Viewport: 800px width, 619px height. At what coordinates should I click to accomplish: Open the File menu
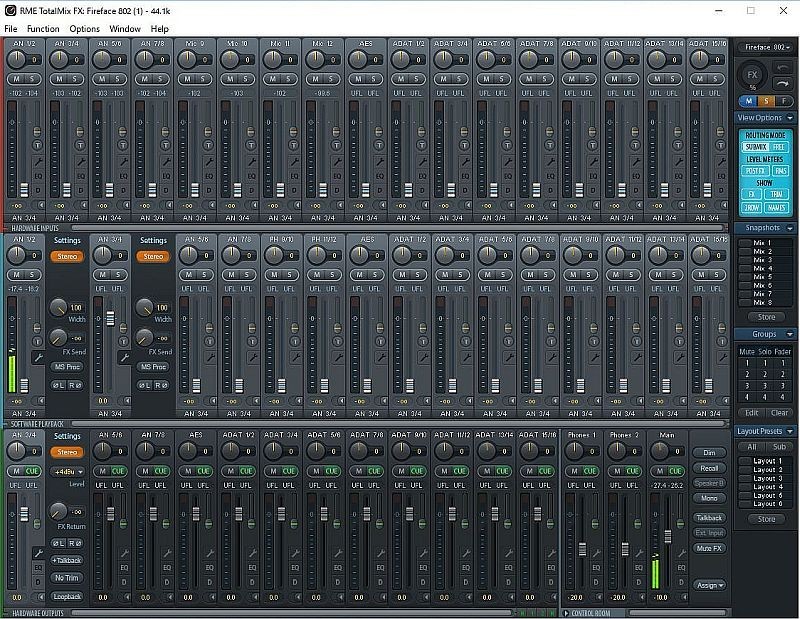click(x=11, y=29)
